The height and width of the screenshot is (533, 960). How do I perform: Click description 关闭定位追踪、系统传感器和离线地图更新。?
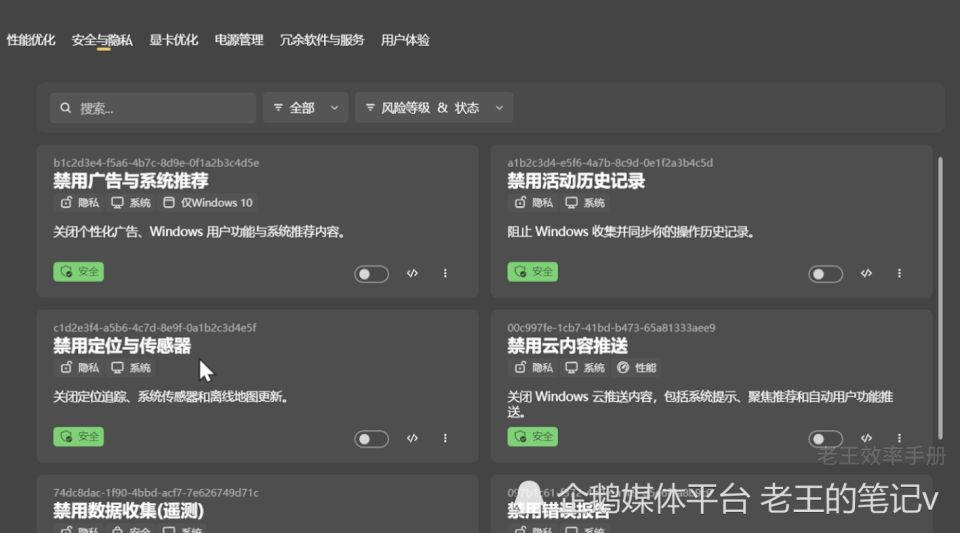click(171, 397)
